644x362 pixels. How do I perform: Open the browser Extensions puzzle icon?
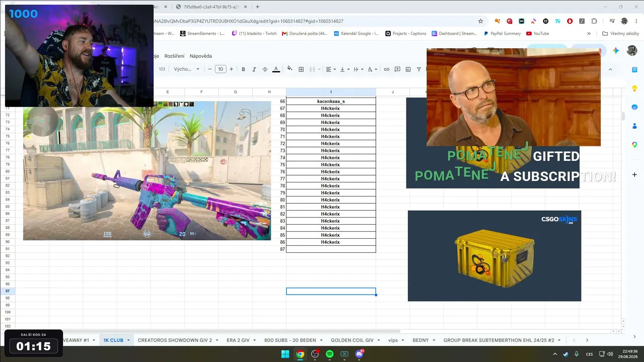[x=594, y=21]
